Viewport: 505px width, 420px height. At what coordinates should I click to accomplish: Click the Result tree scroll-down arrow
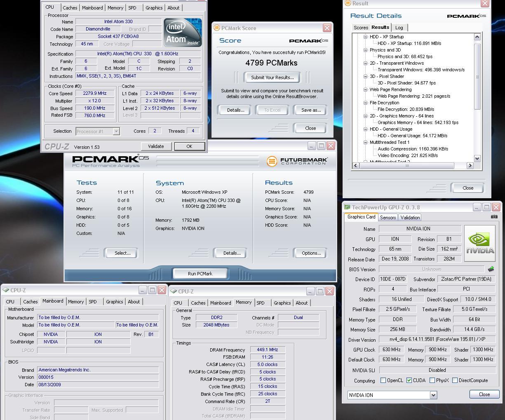(477, 159)
